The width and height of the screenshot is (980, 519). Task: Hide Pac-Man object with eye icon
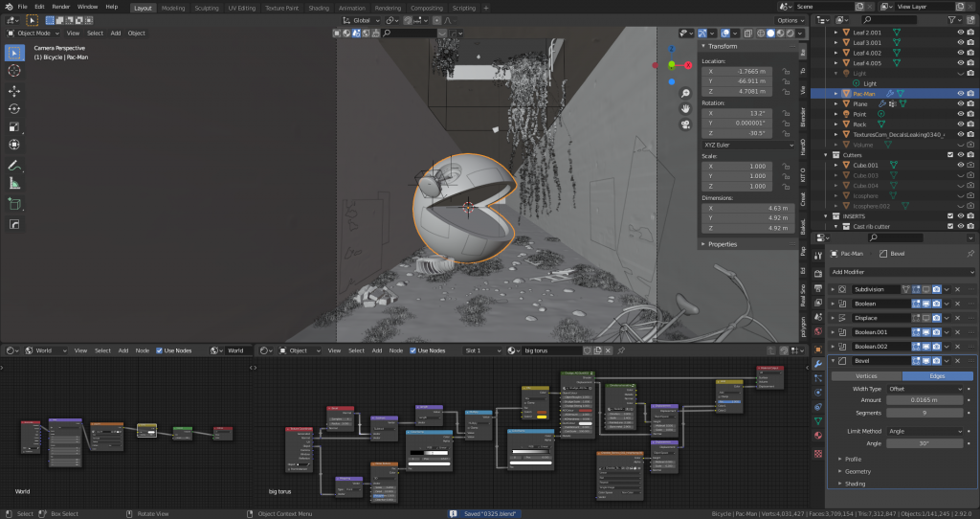pyautogui.click(x=961, y=94)
